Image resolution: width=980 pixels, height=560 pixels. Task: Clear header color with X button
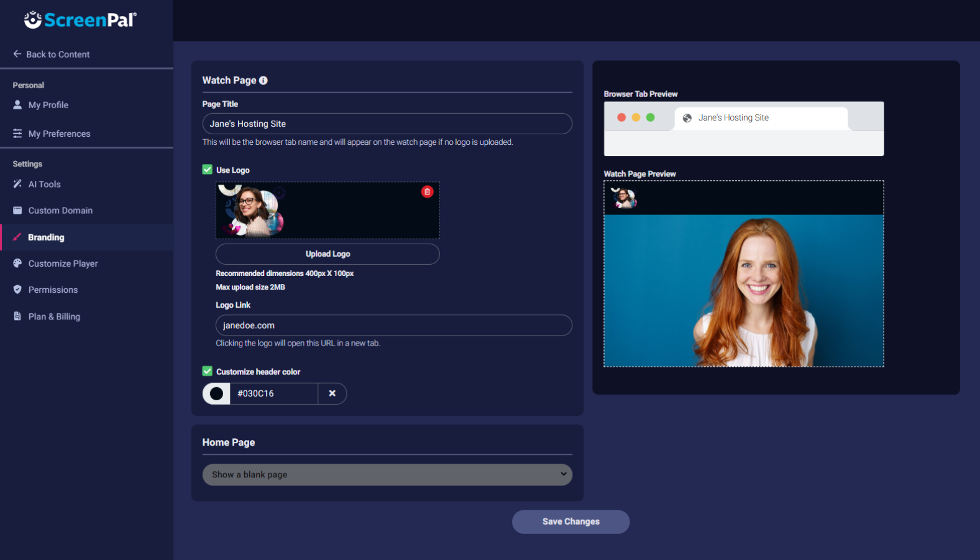click(x=332, y=393)
